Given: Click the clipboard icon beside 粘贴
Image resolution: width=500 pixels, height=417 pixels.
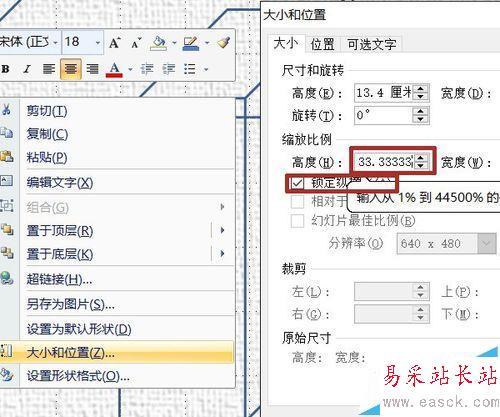Looking at the screenshot, I should (6, 156).
